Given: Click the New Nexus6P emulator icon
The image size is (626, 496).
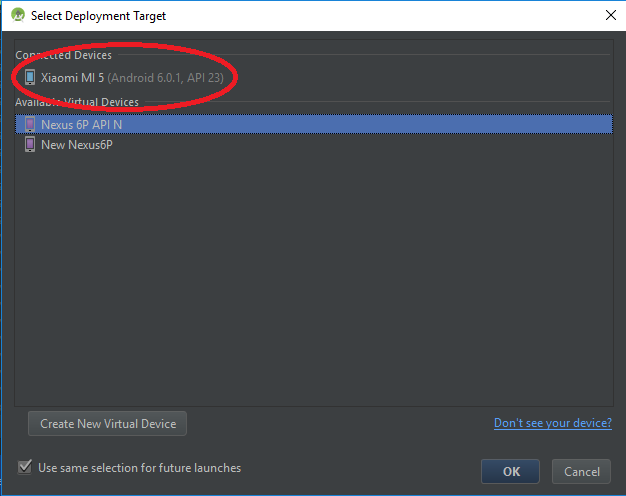Looking at the screenshot, I should click(30, 145).
